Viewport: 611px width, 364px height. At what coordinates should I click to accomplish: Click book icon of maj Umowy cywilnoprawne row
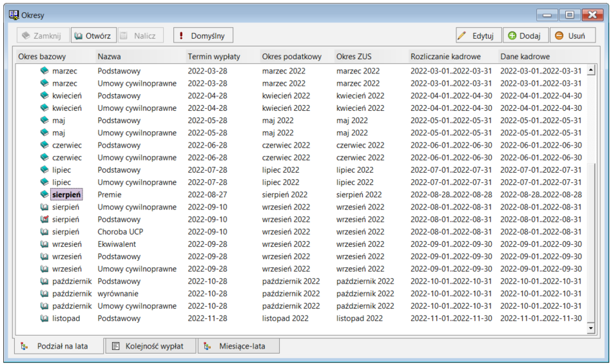45,133
